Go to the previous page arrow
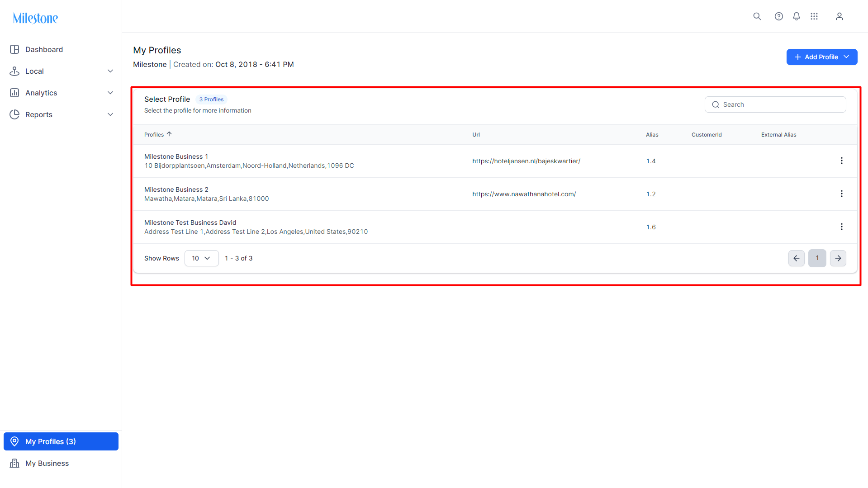 tap(796, 258)
